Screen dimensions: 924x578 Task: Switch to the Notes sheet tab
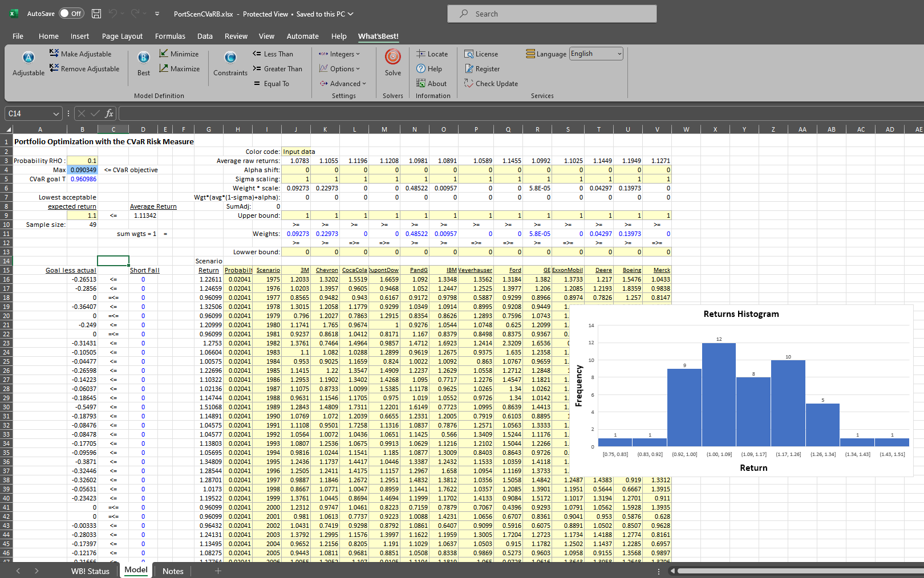click(173, 571)
